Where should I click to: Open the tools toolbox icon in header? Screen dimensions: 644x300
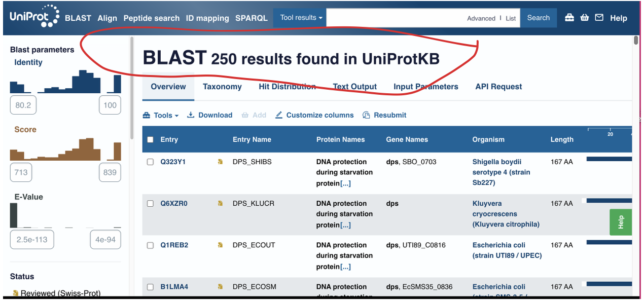pyautogui.click(x=569, y=18)
